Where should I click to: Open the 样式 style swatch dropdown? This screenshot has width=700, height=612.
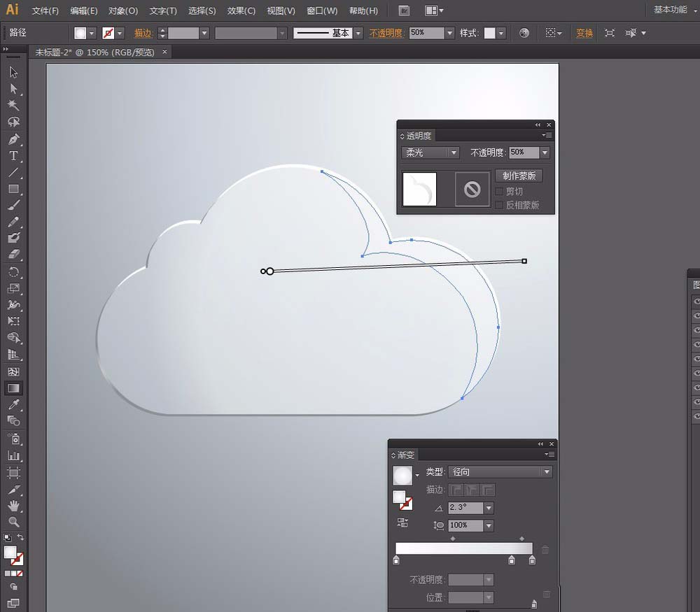[501, 33]
